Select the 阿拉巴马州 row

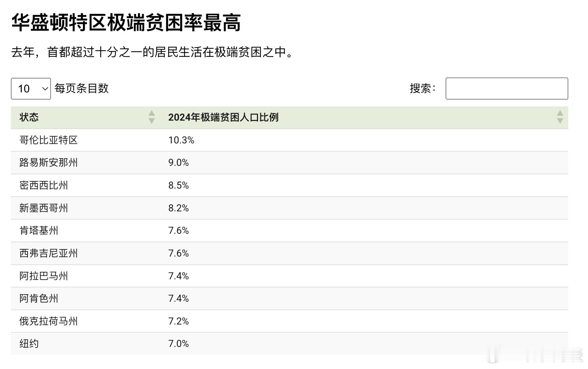(290, 276)
